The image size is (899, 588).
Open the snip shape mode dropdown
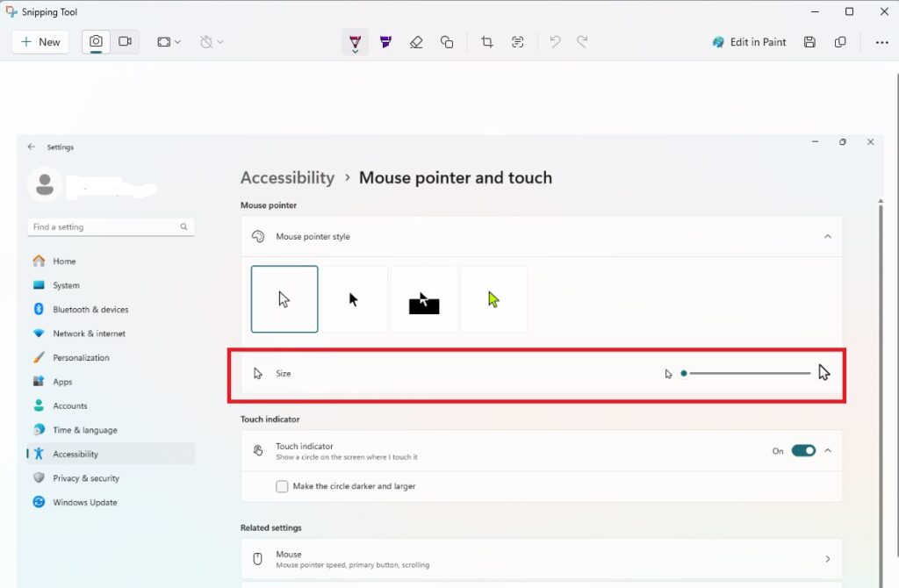[x=169, y=41]
